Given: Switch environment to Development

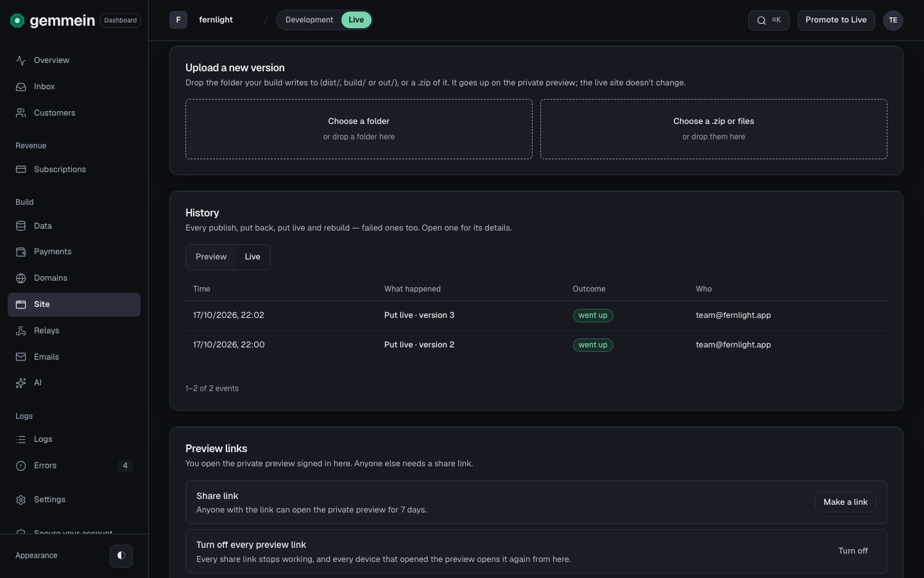Looking at the screenshot, I should [x=309, y=20].
